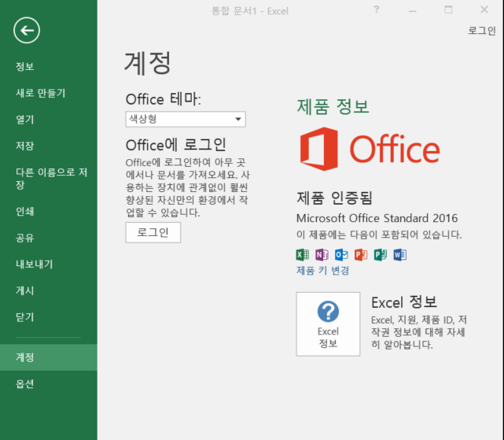Click the Excel product icon
The height and width of the screenshot is (440, 504).
tap(303, 254)
